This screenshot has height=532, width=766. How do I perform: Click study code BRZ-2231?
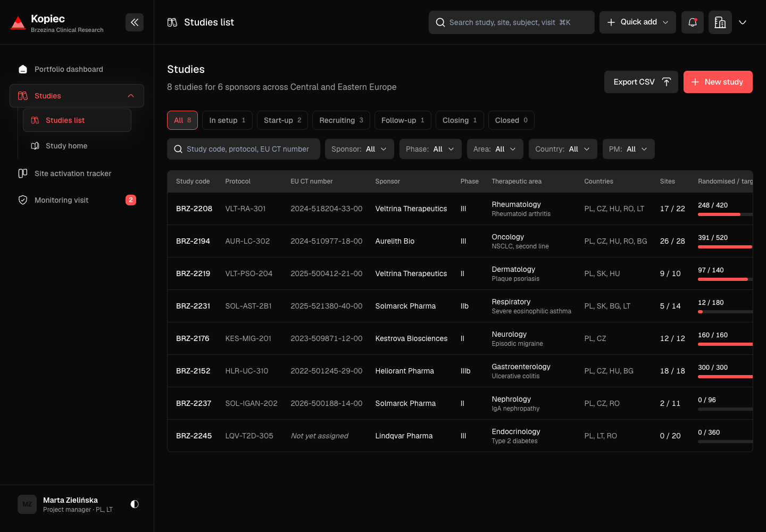193,306
